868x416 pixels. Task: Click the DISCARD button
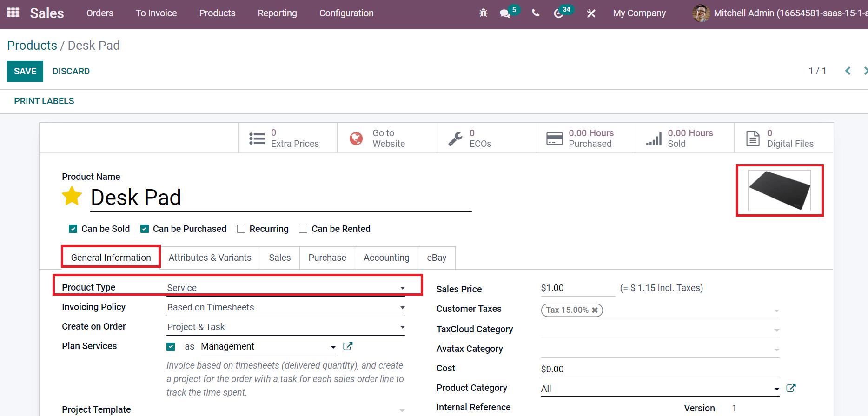(71, 71)
